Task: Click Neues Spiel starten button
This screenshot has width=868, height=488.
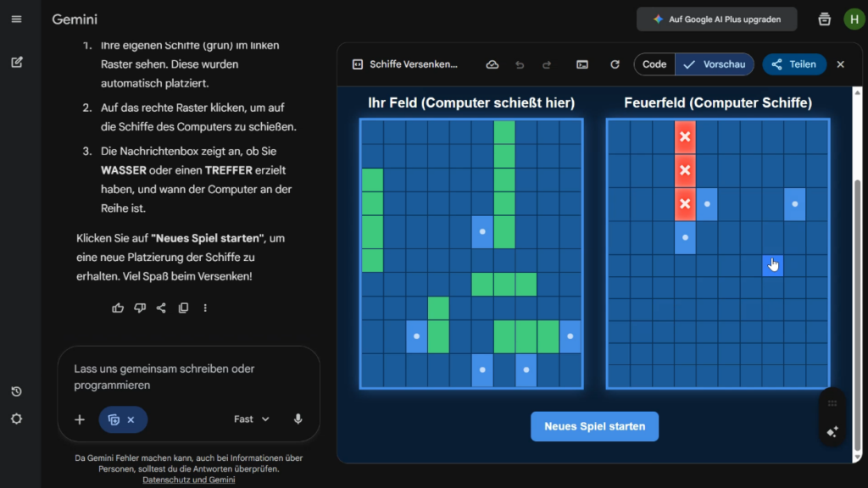Action: pos(594,426)
